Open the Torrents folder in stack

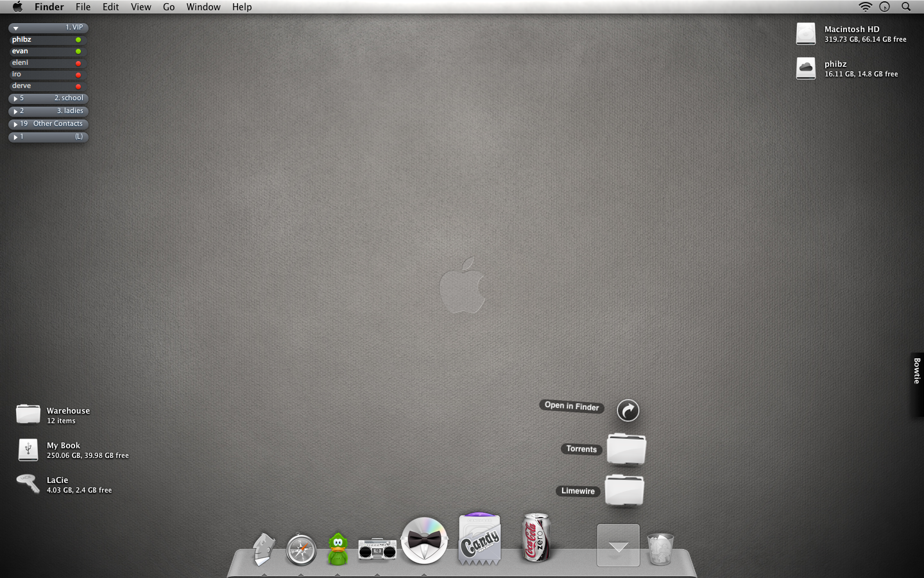point(626,448)
